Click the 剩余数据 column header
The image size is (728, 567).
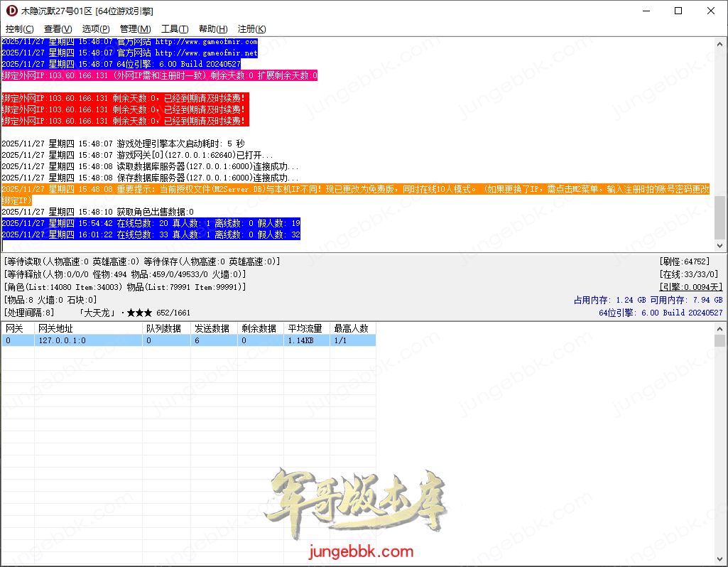(260, 329)
